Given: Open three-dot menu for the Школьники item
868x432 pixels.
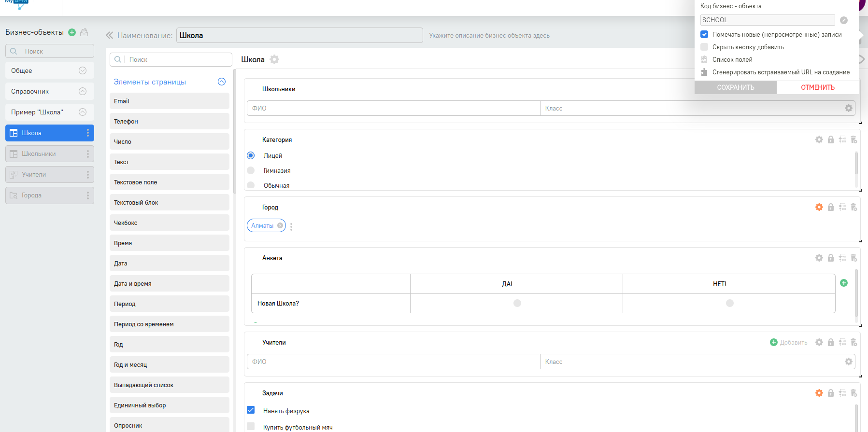Looking at the screenshot, I should (x=87, y=153).
